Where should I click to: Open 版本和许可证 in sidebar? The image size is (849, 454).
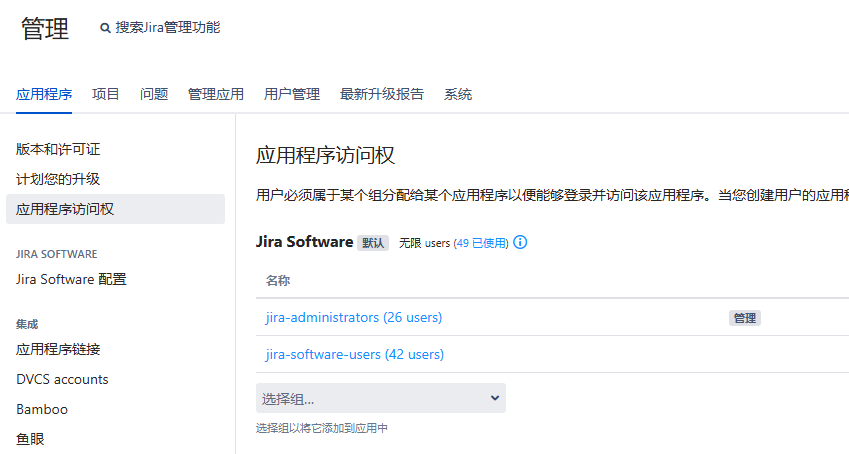tap(58, 149)
